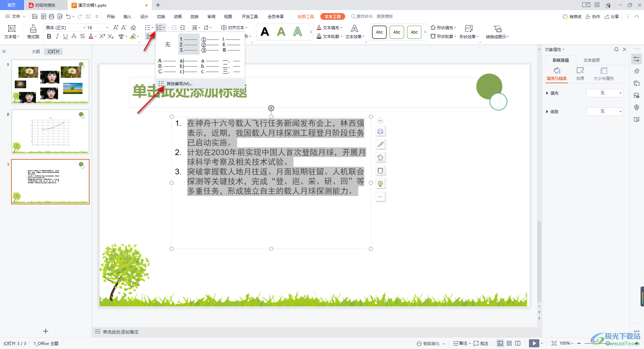Click the Print icon
The height and width of the screenshot is (349, 644).
point(51,16)
